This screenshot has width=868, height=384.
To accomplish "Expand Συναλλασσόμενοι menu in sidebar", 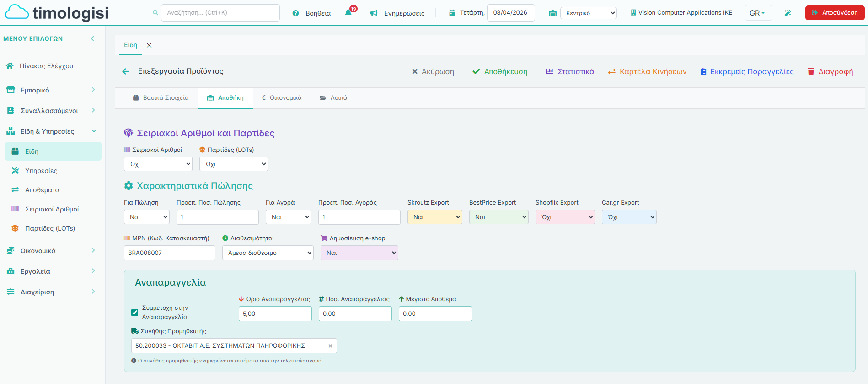I will [53, 111].
